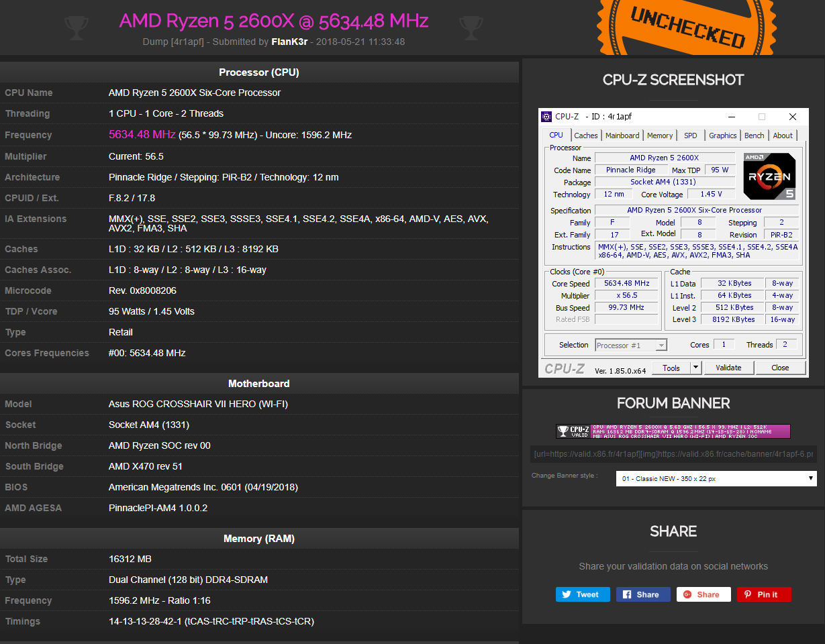Click the Pin it button
Image resolution: width=825 pixels, height=644 pixels.
coord(764,594)
